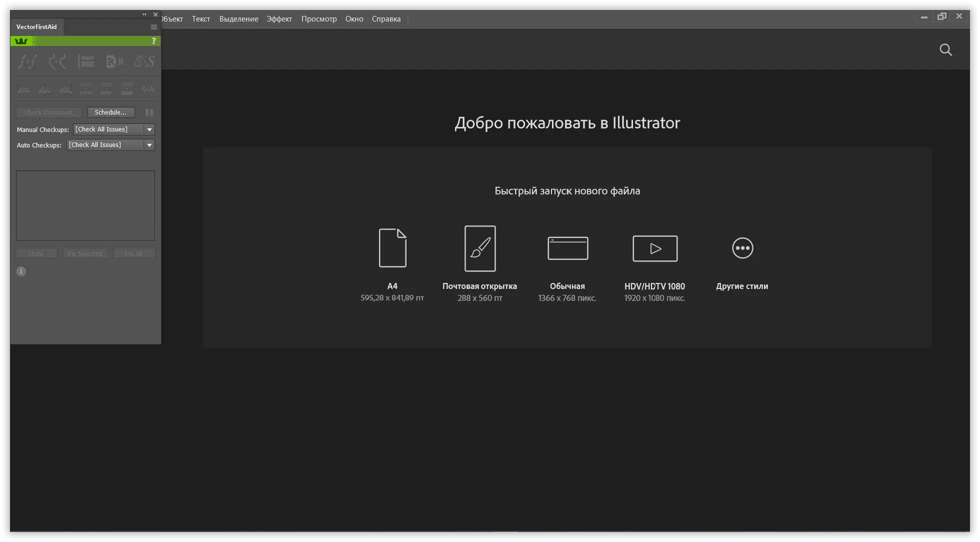
Task: Click the empty issues list box
Action: [85, 205]
